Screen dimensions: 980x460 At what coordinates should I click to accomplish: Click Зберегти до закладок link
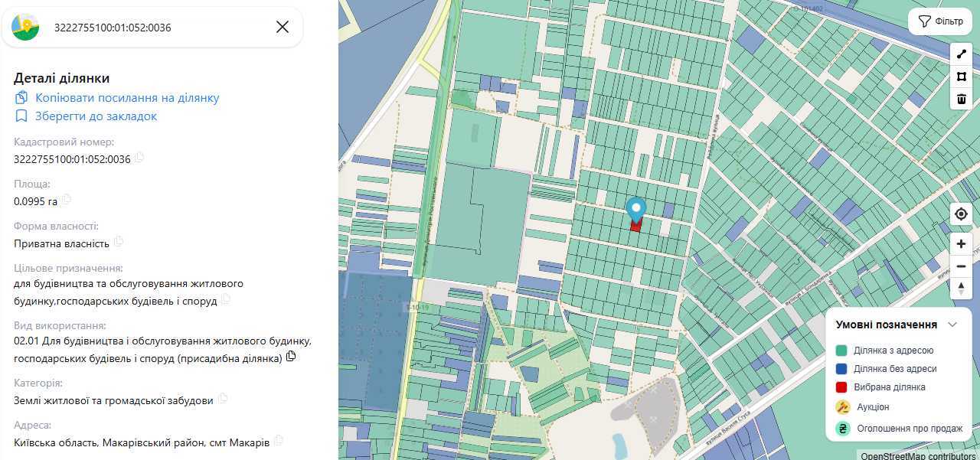pyautogui.click(x=96, y=116)
